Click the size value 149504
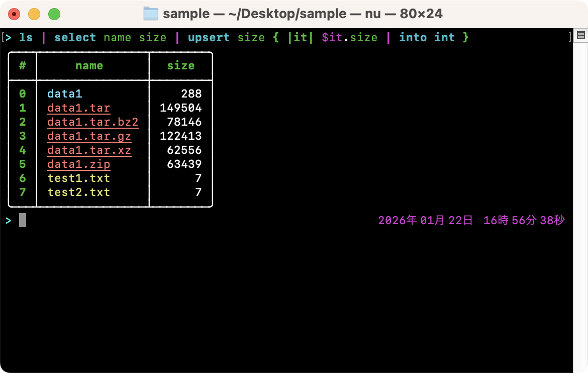Image resolution: width=588 pixels, height=373 pixels. [180, 108]
